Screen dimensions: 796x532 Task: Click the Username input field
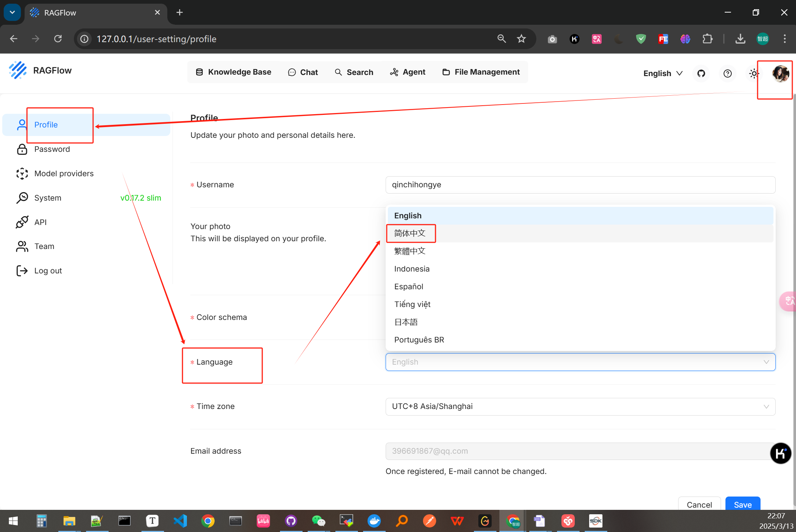[580, 185]
